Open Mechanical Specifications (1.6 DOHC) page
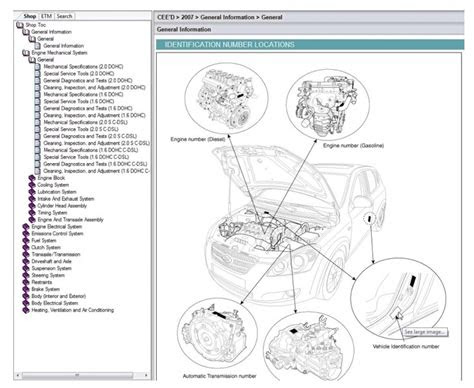The image size is (474, 388). (83, 94)
